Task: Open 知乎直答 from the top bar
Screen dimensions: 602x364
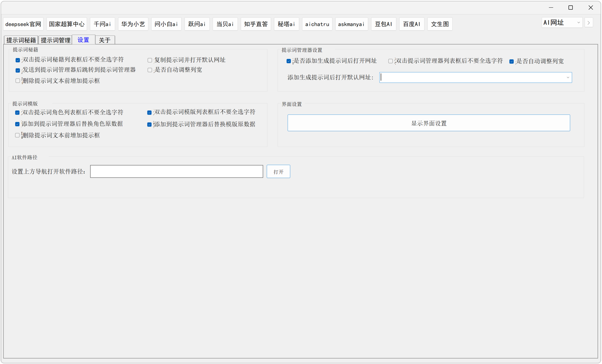Action: [256, 24]
